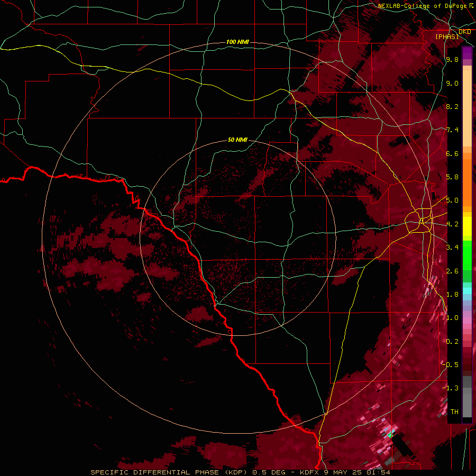Click the TH label on the scale

click(454, 412)
